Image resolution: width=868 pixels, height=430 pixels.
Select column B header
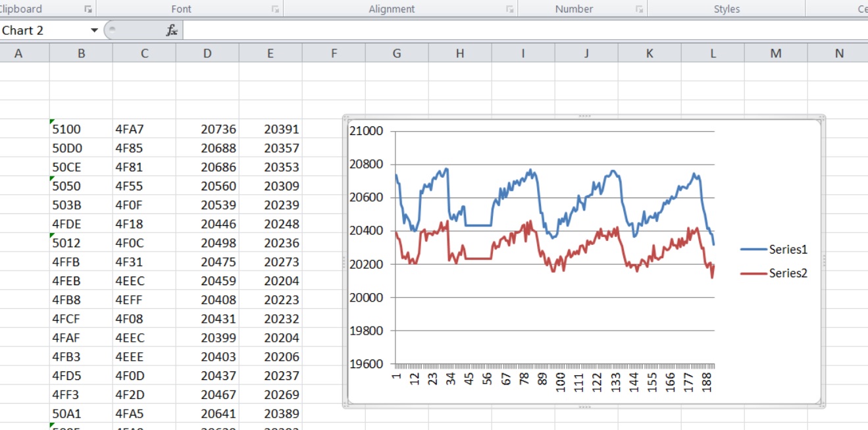pos(81,53)
